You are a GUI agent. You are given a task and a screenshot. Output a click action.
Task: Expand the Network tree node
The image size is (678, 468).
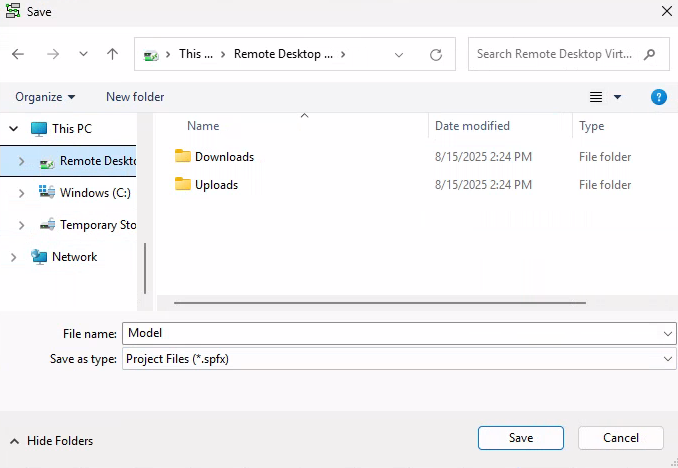tap(13, 257)
